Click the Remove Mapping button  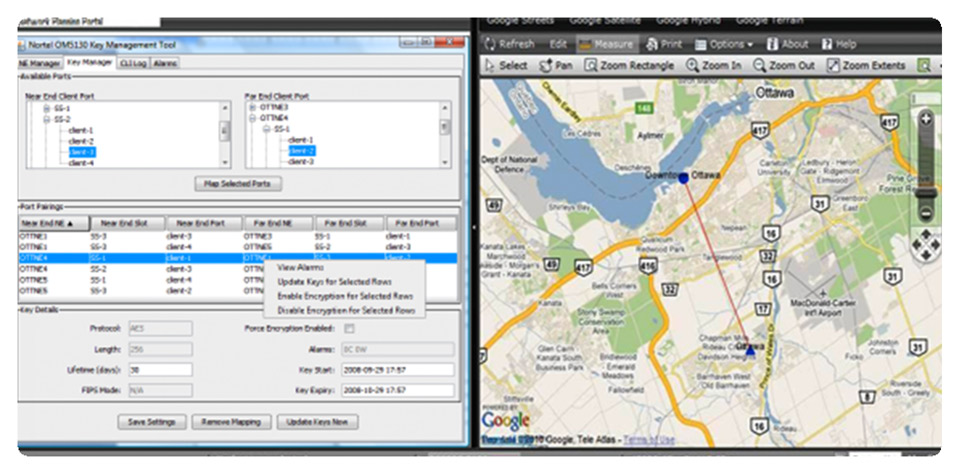tap(231, 422)
